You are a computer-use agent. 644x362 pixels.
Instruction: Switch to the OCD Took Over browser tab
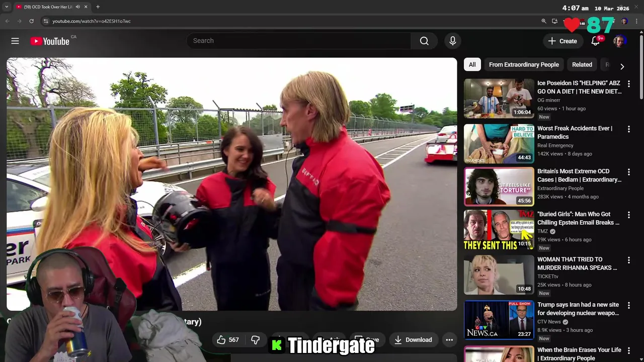48,7
